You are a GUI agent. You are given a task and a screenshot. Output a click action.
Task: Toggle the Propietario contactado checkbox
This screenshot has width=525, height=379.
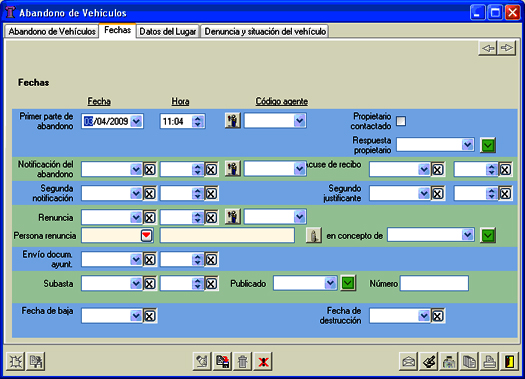(401, 121)
